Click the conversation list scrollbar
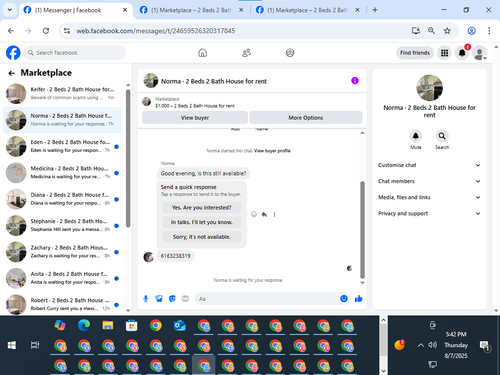The width and height of the screenshot is (500, 375). tap(128, 158)
